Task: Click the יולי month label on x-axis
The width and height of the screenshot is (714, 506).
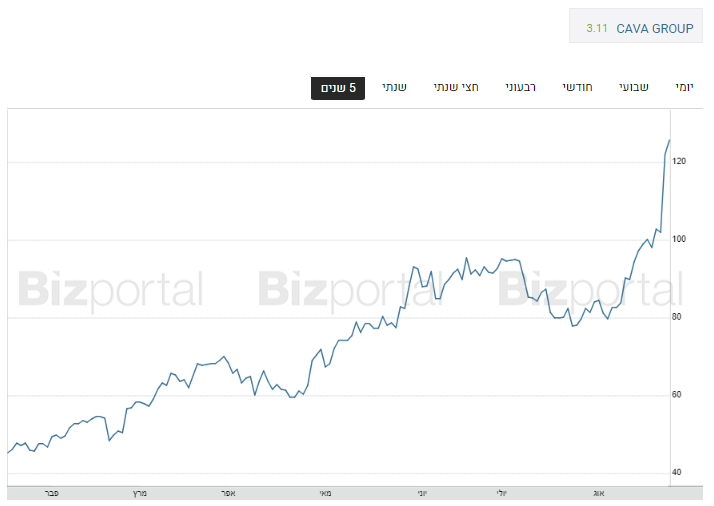Action: coord(501,493)
